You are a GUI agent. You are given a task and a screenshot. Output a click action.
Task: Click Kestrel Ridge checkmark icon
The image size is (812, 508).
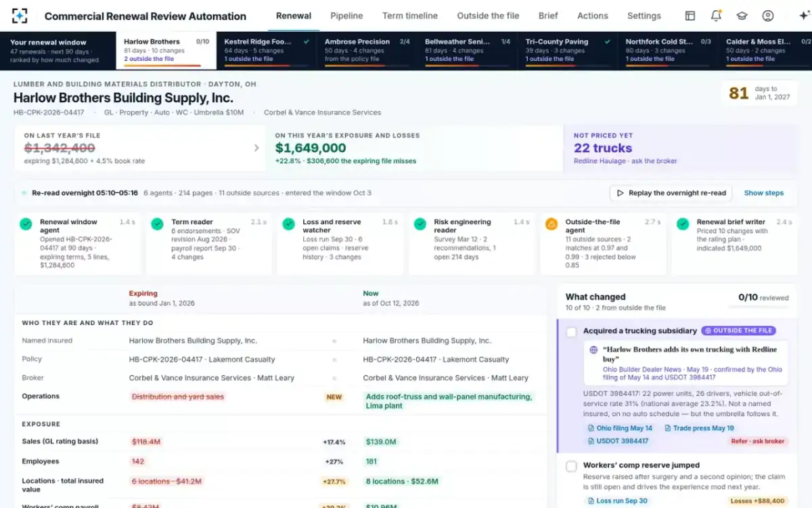307,41
